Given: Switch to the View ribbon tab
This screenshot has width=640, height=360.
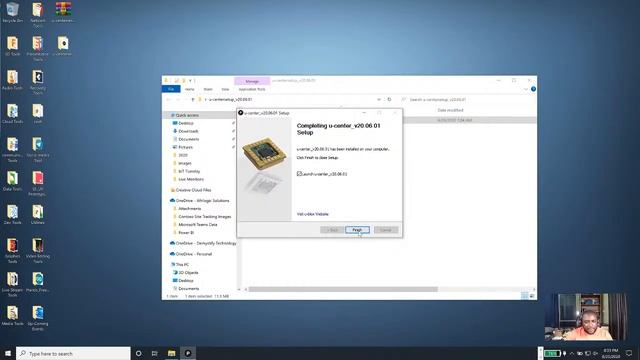Looking at the screenshot, I should tap(225, 89).
